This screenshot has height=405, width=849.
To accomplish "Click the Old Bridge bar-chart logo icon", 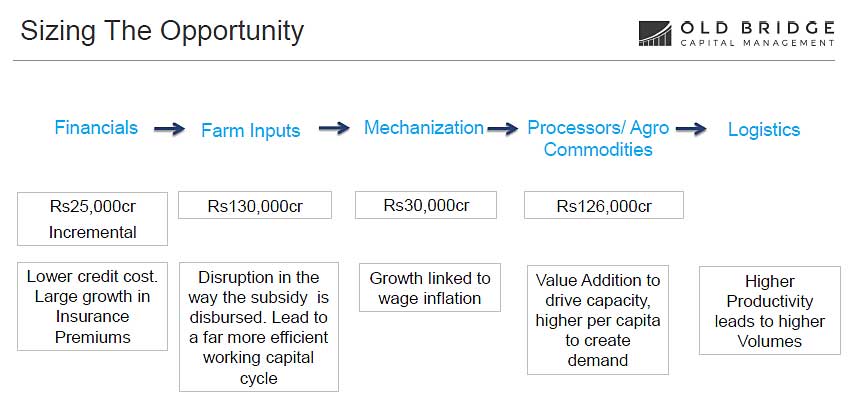I will click(x=656, y=33).
